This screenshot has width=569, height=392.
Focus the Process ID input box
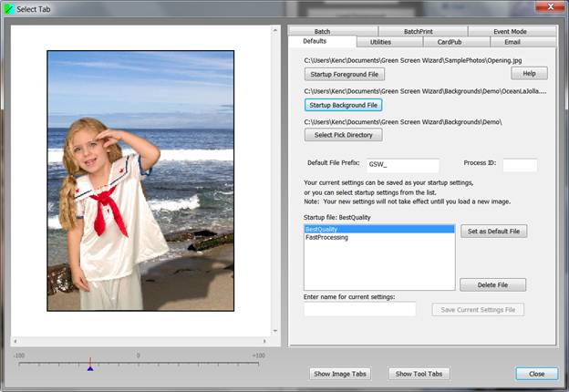click(x=520, y=165)
